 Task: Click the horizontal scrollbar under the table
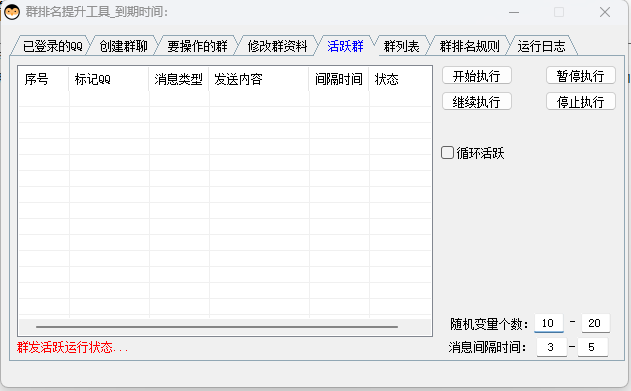[217, 327]
